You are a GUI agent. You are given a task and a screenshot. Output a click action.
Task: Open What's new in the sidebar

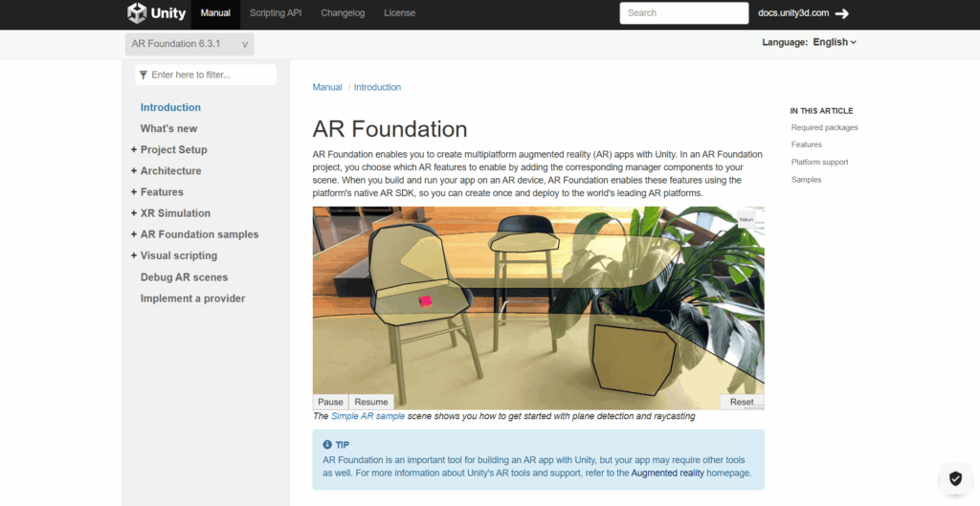click(168, 129)
